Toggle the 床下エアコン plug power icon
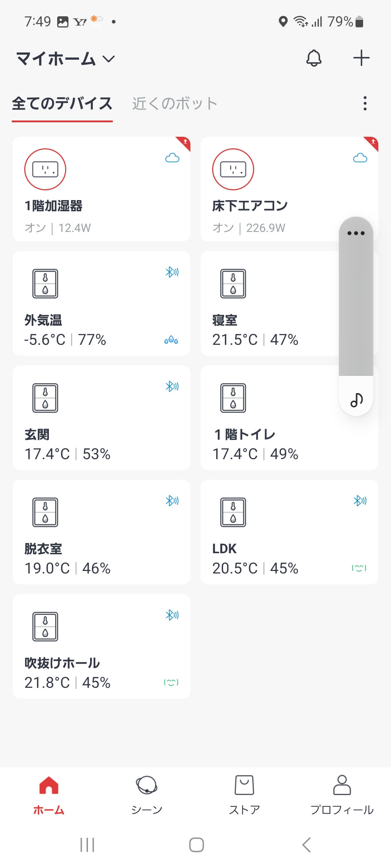 click(x=233, y=169)
